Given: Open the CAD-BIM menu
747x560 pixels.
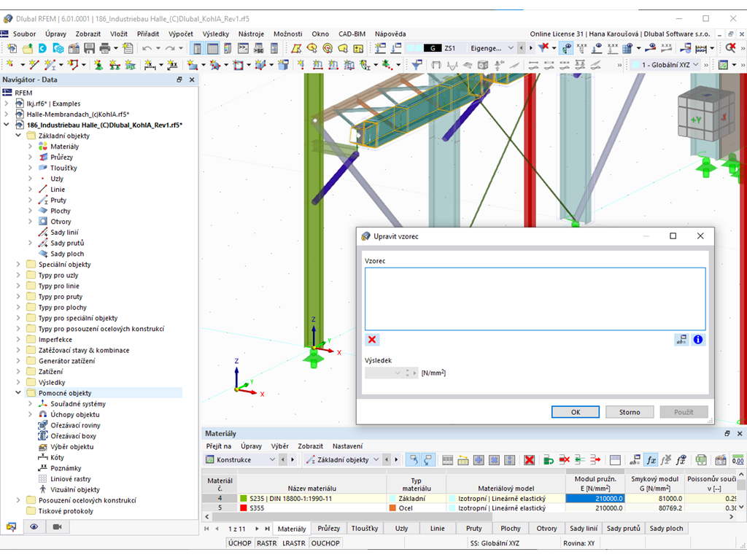Looking at the screenshot, I should pyautogui.click(x=352, y=34).
